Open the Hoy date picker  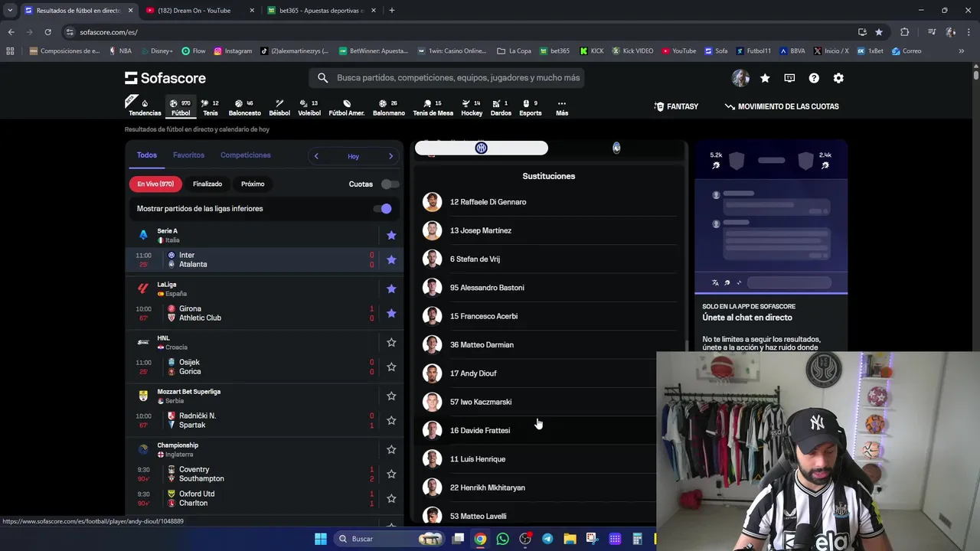353,156
